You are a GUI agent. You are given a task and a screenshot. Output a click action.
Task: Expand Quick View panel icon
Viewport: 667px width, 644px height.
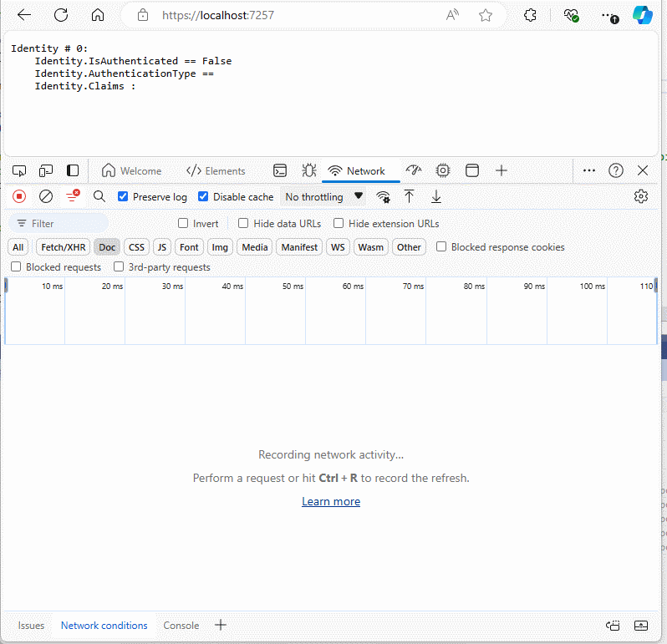click(x=641, y=626)
